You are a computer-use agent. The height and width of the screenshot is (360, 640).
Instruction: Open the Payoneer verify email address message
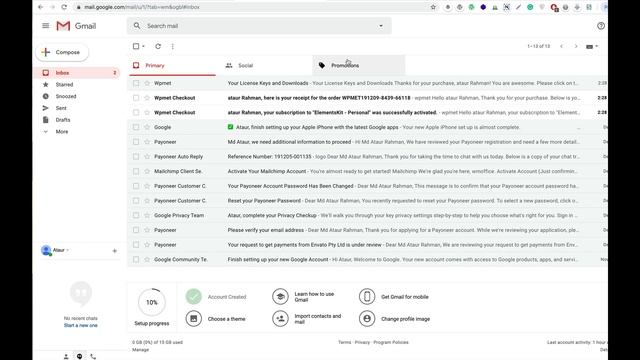coord(367,230)
